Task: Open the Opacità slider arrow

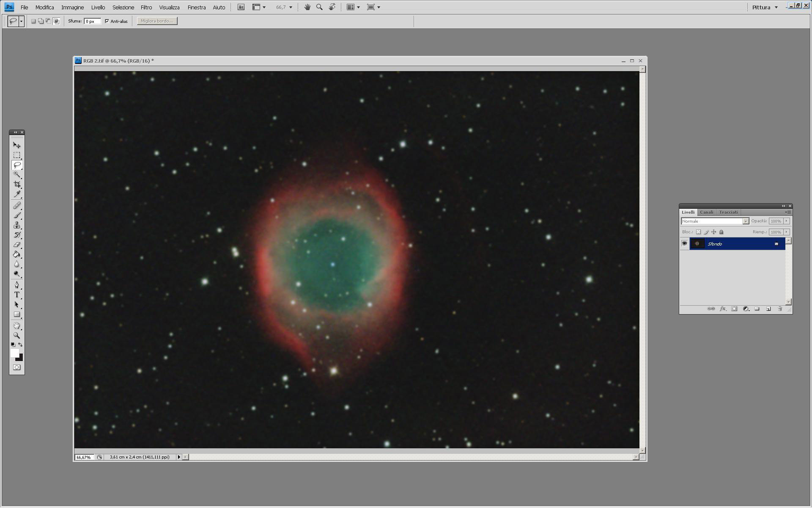Action: point(787,221)
